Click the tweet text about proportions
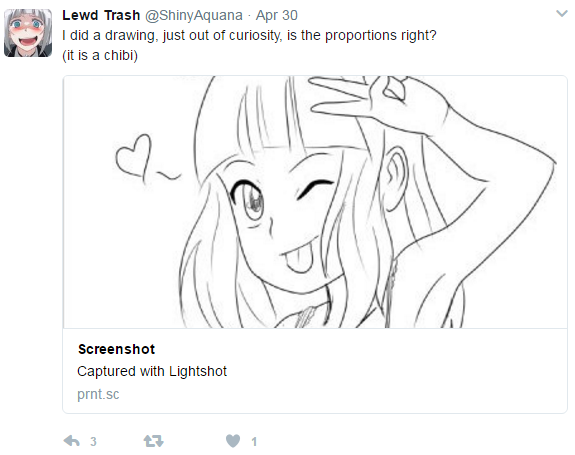This screenshot has height=455, width=575. 249,36
